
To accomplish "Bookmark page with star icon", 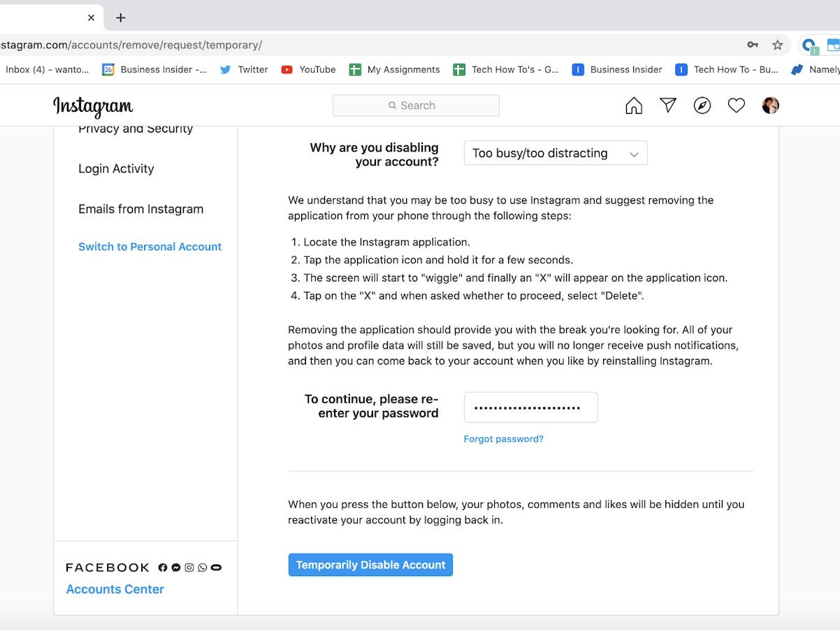I will [777, 45].
